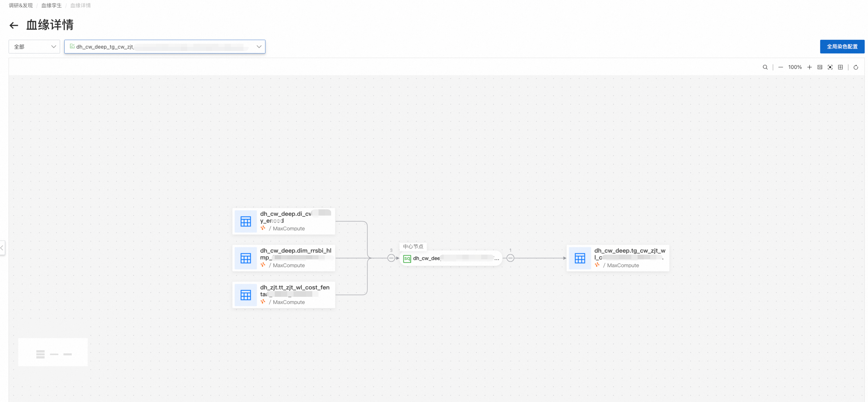Collapse the downstream node circle toggle
This screenshot has height=402, width=868.
(510, 258)
